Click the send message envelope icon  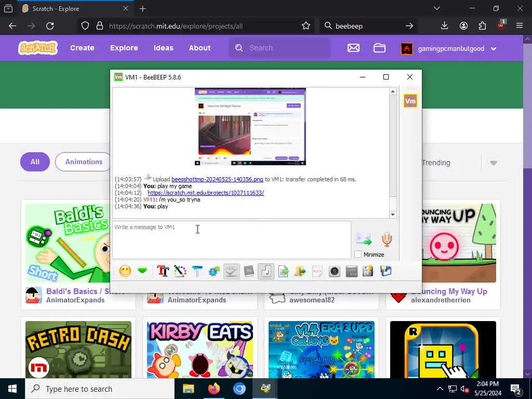[364, 239]
